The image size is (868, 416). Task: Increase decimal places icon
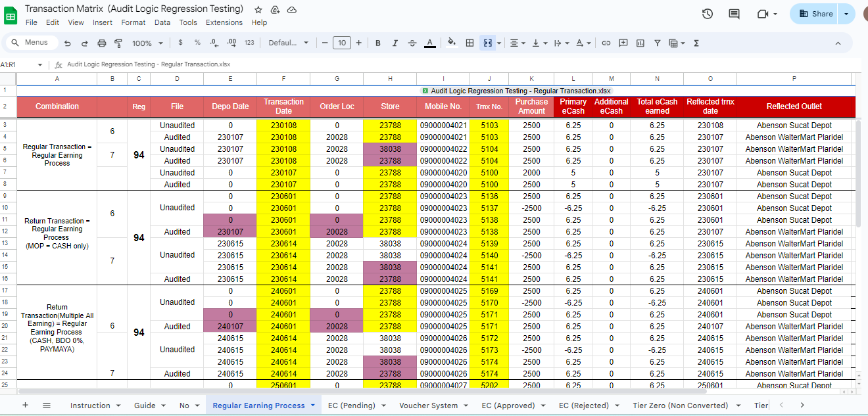231,43
